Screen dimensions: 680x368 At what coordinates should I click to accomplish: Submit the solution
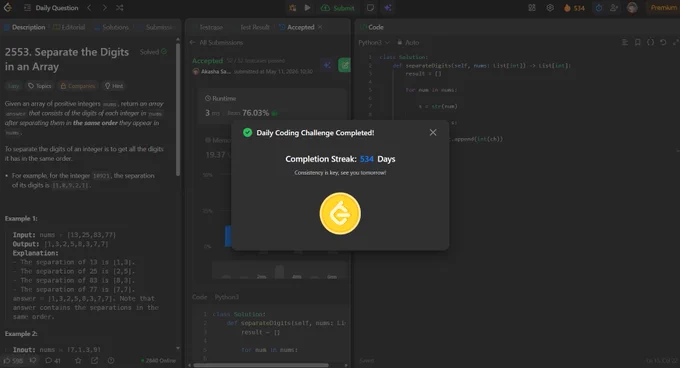(337, 8)
